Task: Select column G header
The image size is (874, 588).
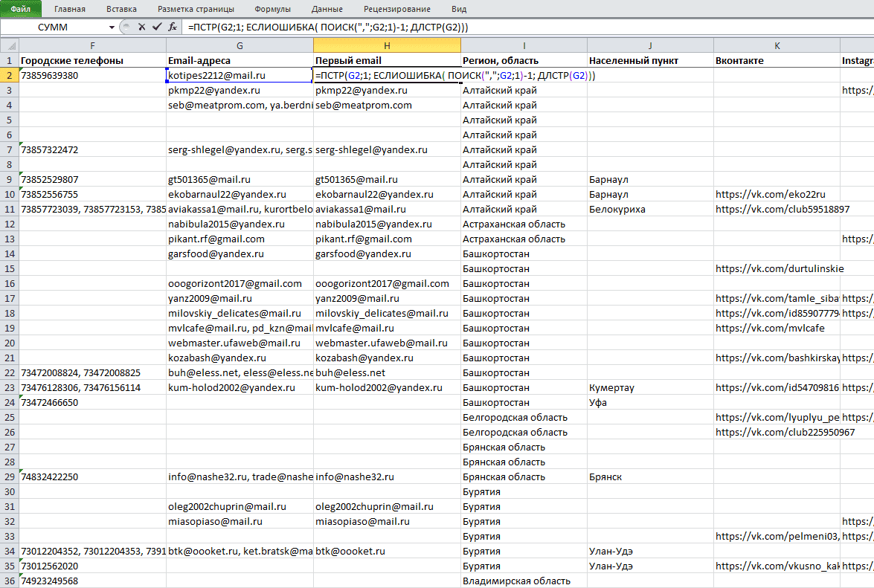Action: (x=240, y=45)
